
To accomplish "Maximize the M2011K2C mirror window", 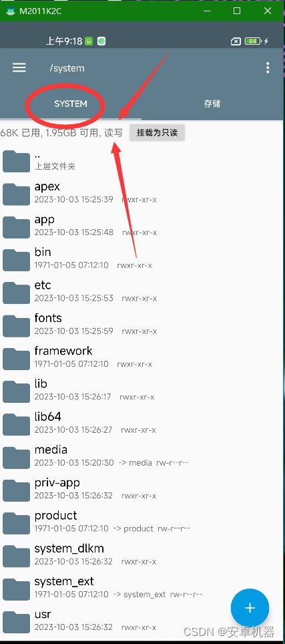I will point(237,11).
